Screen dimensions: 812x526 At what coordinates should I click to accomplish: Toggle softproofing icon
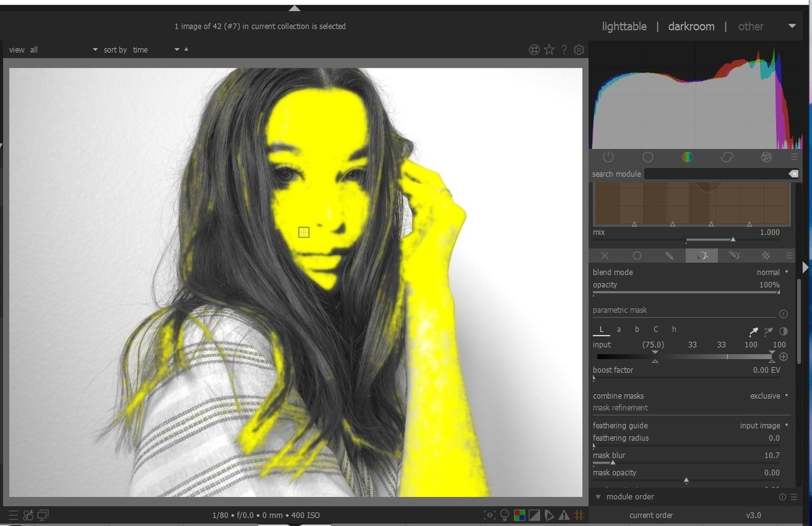(x=549, y=515)
